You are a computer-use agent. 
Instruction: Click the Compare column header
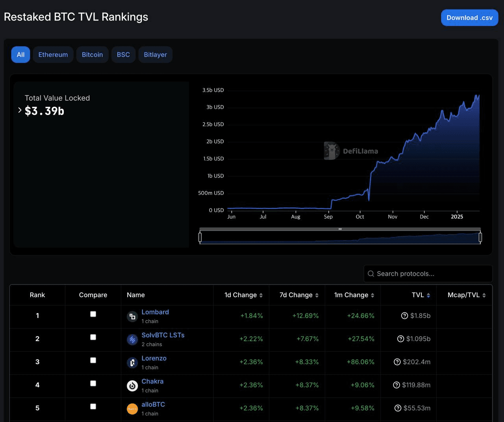coord(93,295)
